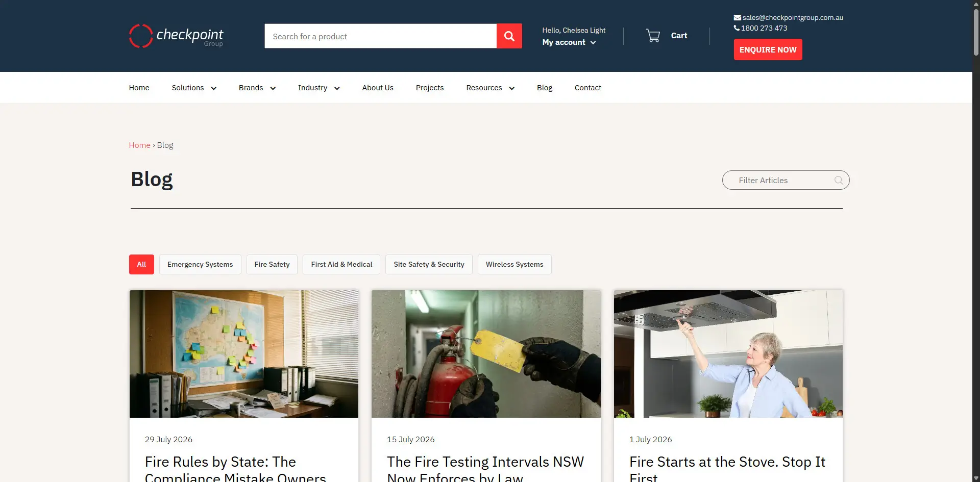The height and width of the screenshot is (482, 980).
Task: Open Fire Starts at the Stove article
Action: click(727, 469)
